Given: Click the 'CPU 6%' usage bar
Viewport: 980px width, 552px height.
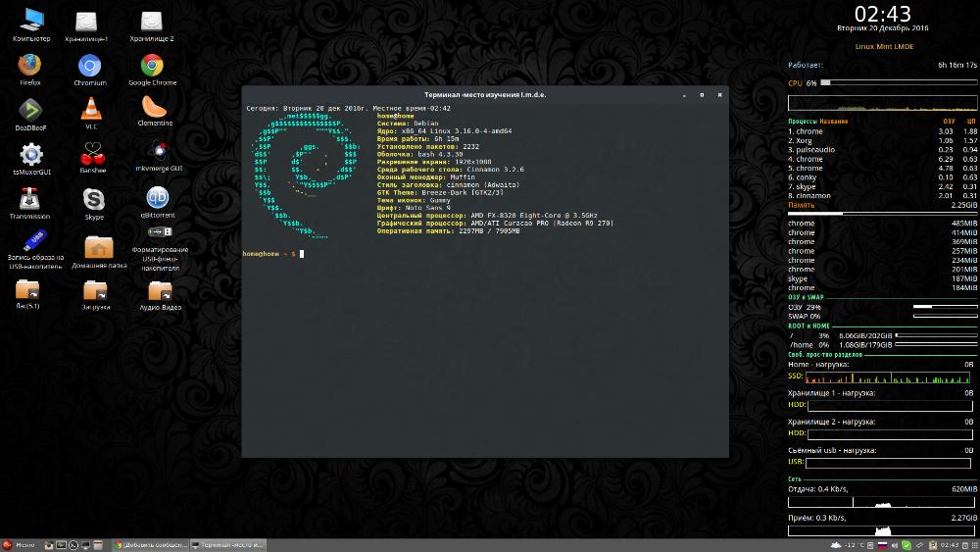Looking at the screenshot, I should click(899, 82).
